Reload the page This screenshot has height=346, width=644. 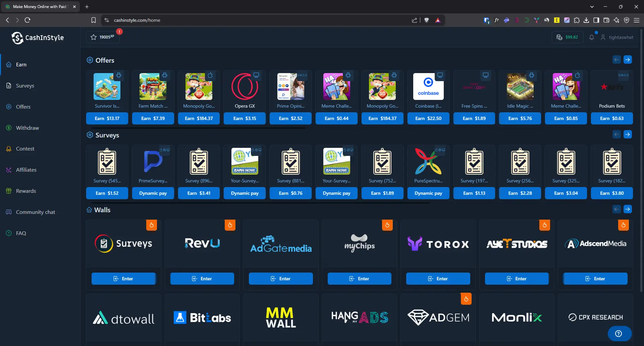point(28,20)
